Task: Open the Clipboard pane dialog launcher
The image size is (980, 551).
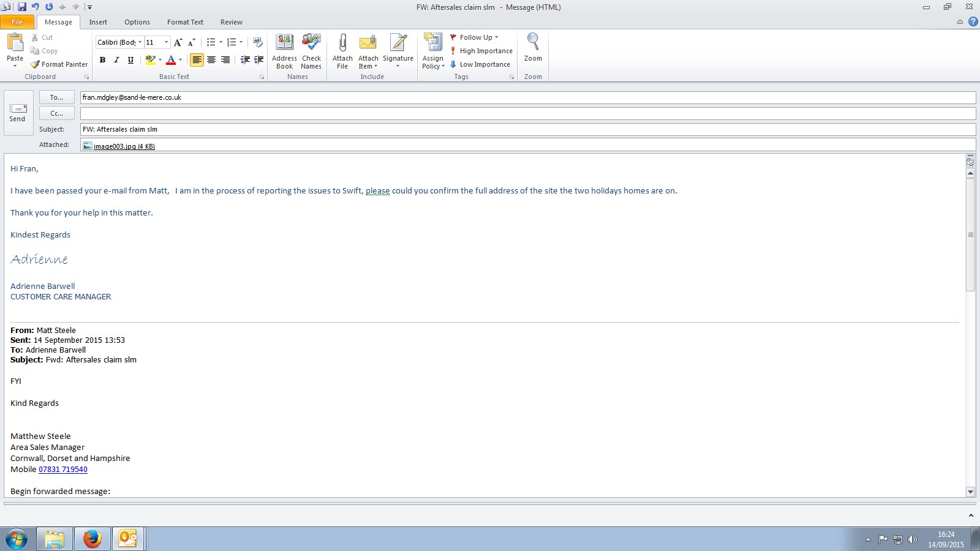Action: (86, 77)
